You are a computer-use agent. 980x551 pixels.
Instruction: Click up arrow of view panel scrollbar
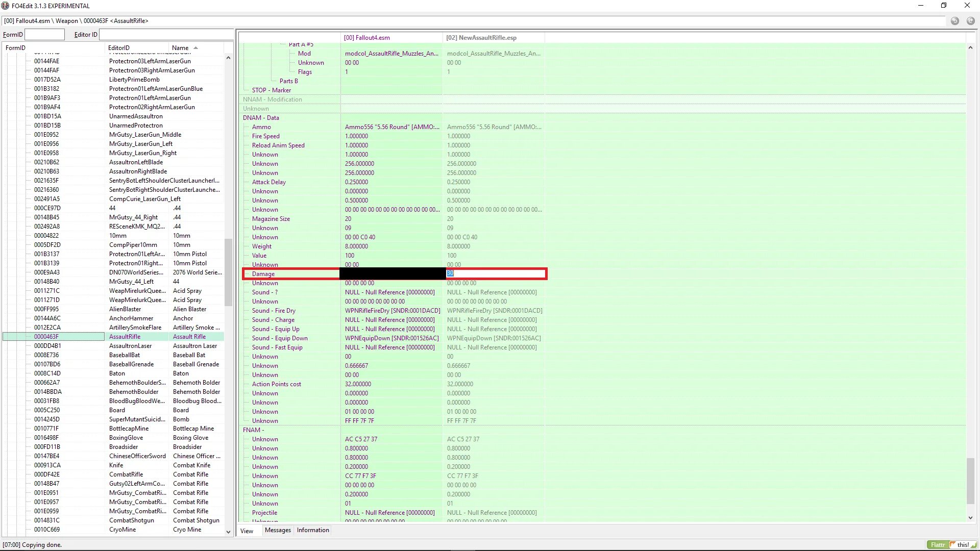point(970,47)
